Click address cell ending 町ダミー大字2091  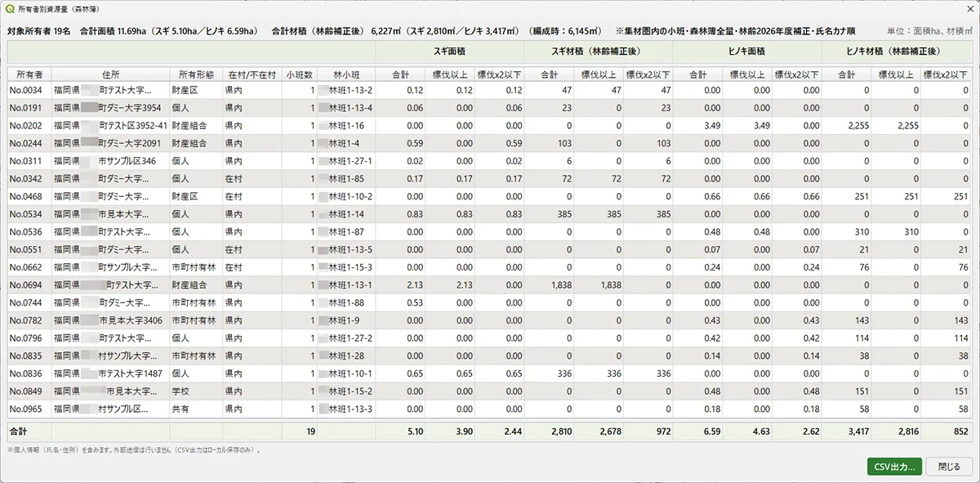coord(110,143)
